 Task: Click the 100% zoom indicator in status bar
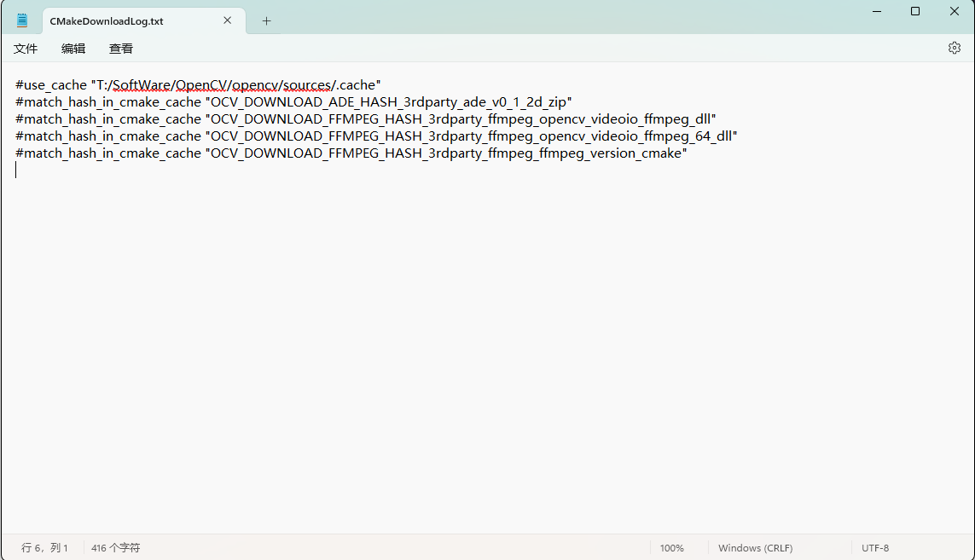tap(671, 548)
